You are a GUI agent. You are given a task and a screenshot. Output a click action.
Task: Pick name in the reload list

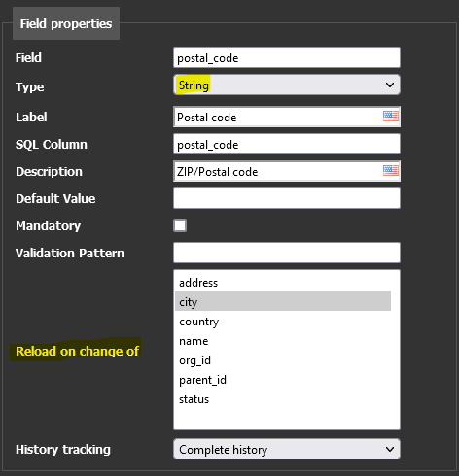[x=283, y=341]
